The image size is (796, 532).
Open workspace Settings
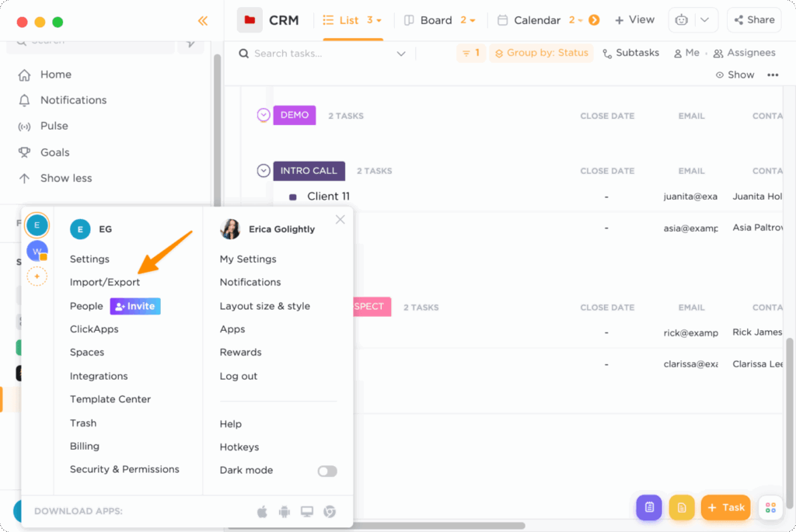tap(89, 259)
